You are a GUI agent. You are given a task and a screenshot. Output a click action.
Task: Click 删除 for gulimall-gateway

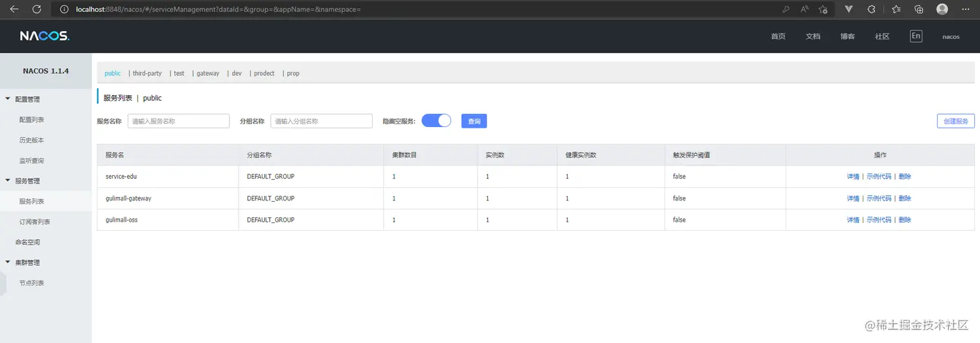click(905, 198)
